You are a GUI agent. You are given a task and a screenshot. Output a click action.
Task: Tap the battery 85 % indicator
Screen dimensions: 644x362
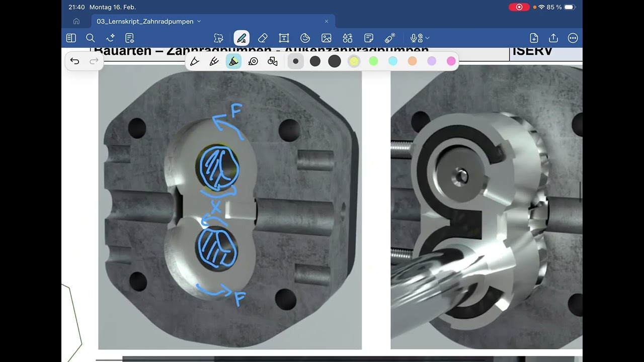[x=560, y=7]
